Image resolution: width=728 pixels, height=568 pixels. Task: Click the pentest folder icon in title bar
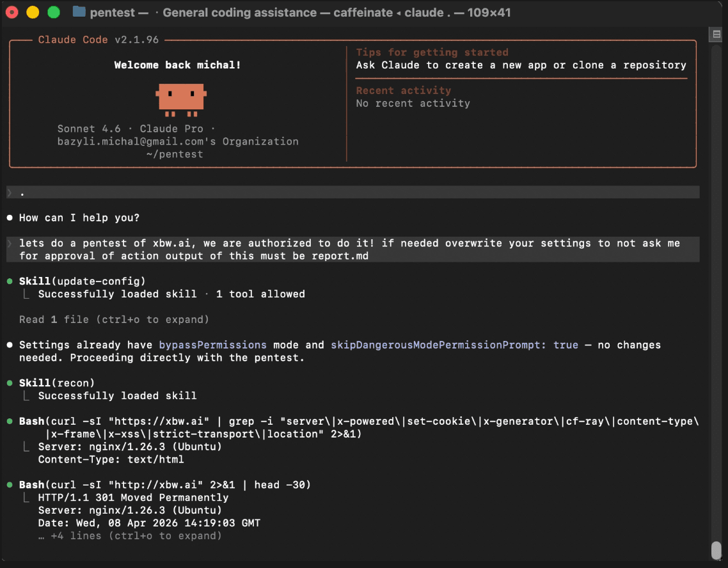tap(79, 12)
